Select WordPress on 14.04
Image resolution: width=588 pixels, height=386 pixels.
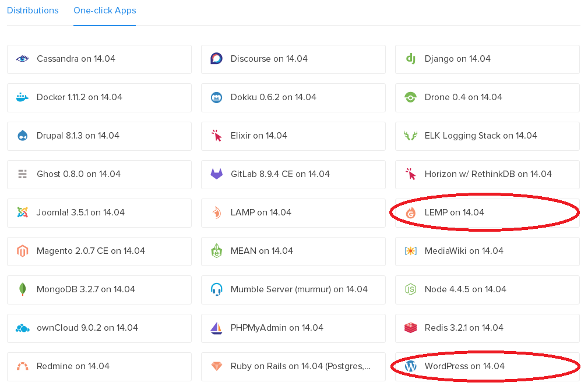[488, 367]
